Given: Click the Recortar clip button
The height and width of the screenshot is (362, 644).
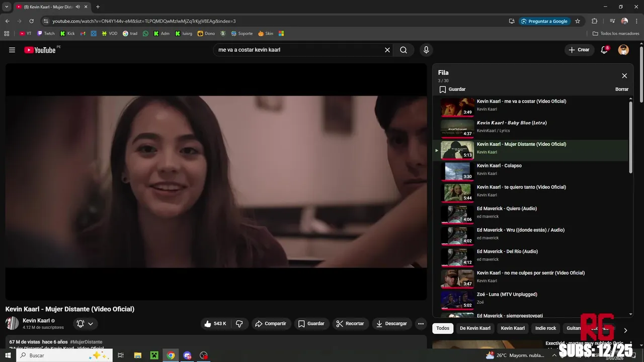Looking at the screenshot, I should tap(350, 324).
